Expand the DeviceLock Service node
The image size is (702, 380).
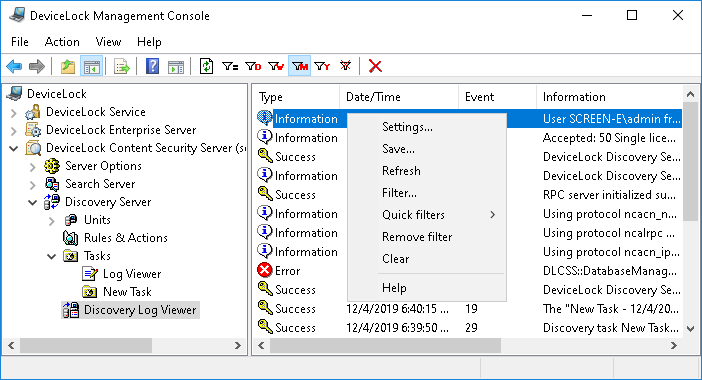[x=14, y=113]
